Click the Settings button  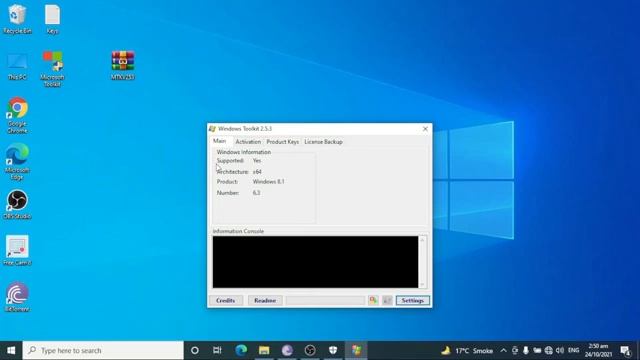413,300
